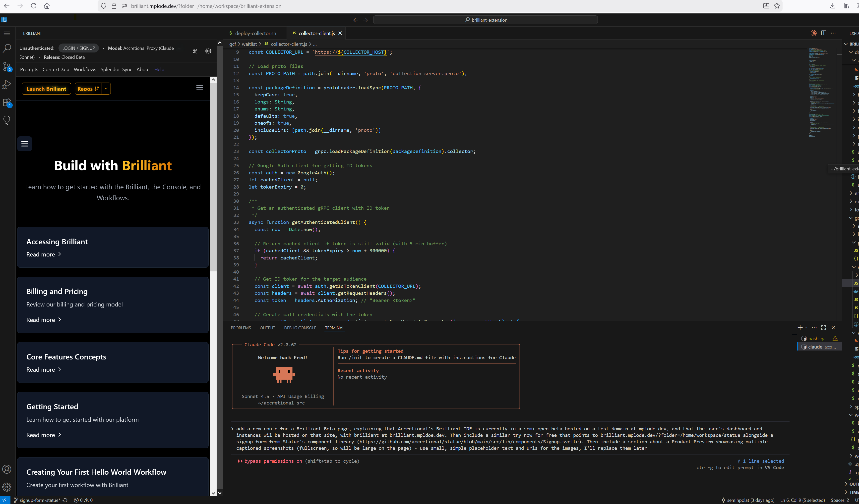859x504 pixels.
Task: Maximize the terminal panel
Action: coord(824,327)
